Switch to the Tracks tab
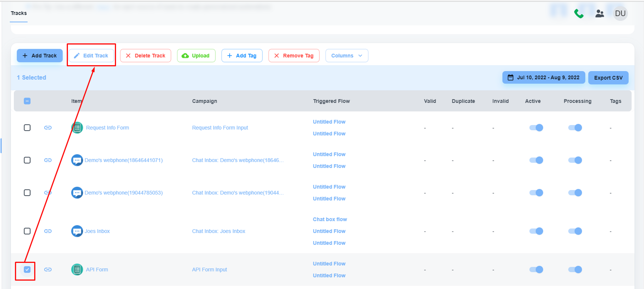The image size is (644, 289). pos(19,13)
